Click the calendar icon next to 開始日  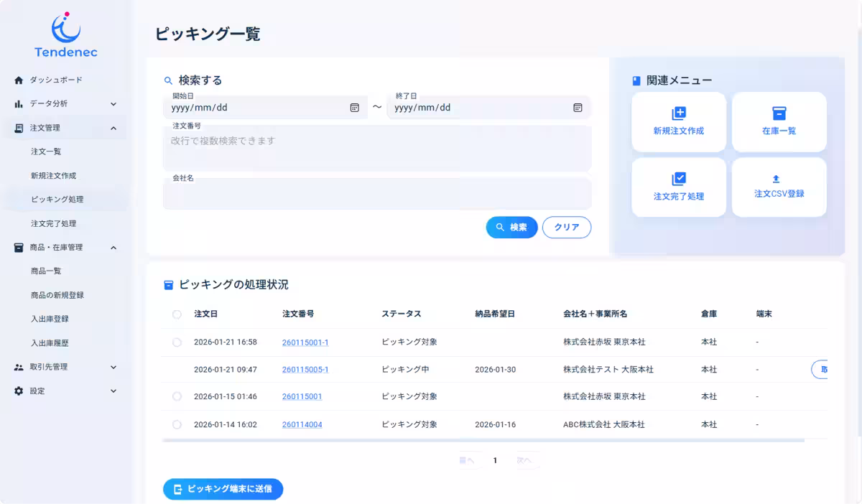tap(355, 107)
